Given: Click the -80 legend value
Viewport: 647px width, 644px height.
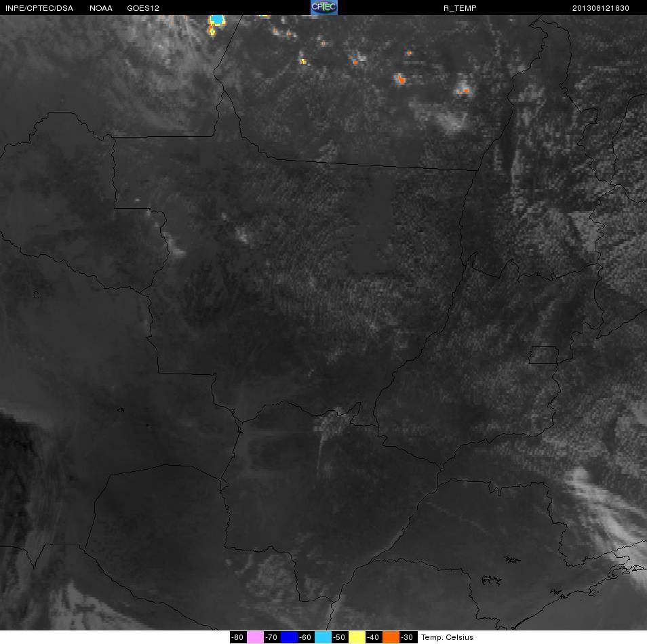Looking at the screenshot, I should coord(237,637).
